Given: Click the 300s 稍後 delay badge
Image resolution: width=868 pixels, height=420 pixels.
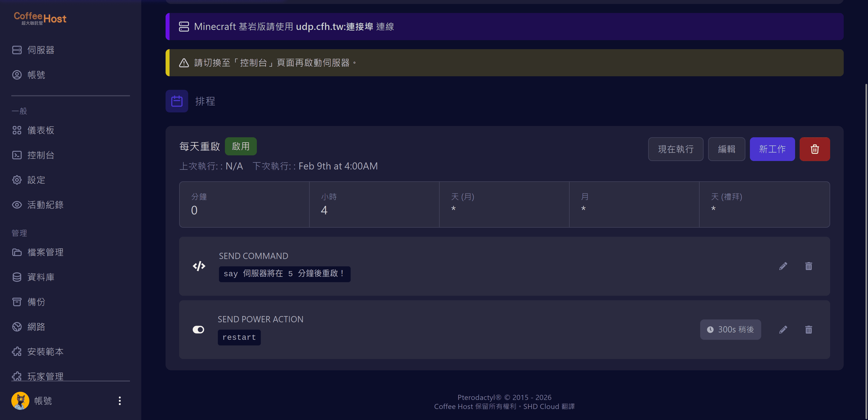Looking at the screenshot, I should (730, 329).
